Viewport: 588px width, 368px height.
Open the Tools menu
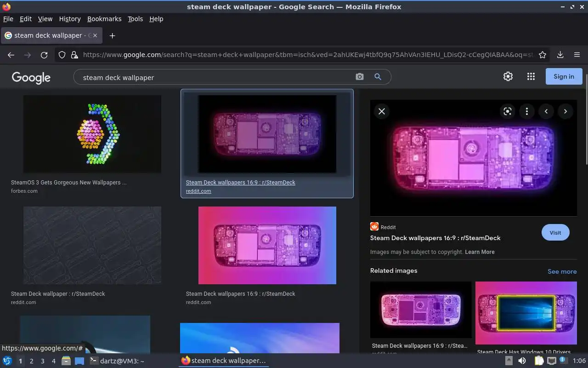pyautogui.click(x=135, y=19)
